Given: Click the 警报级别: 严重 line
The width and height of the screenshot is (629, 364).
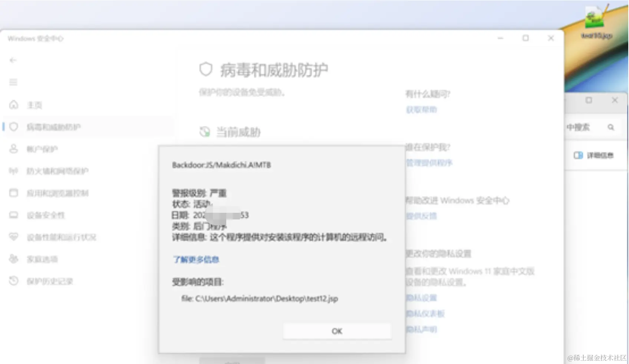Looking at the screenshot, I should point(199,193).
